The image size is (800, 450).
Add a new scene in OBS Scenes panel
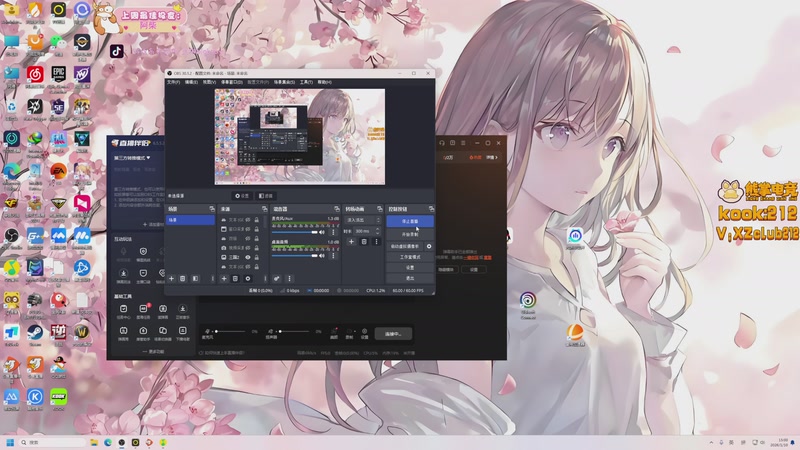pos(171,279)
